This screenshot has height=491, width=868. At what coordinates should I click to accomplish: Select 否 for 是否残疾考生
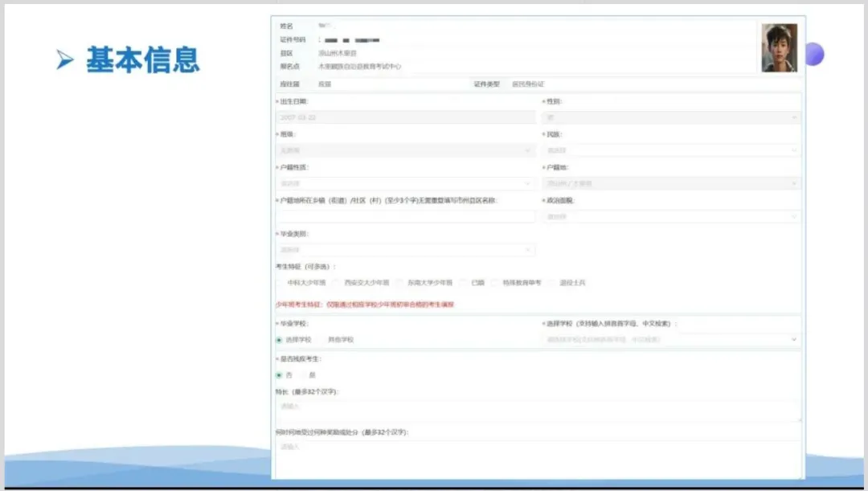point(279,375)
